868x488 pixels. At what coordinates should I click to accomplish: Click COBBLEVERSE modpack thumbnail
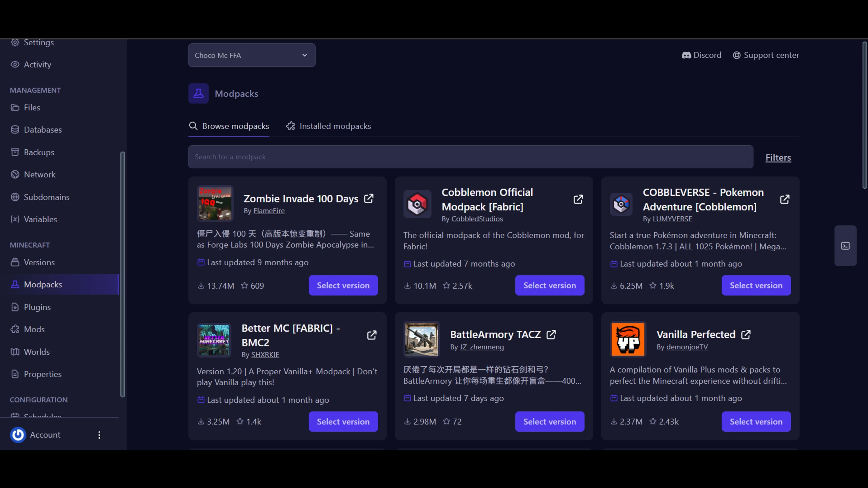click(x=621, y=204)
